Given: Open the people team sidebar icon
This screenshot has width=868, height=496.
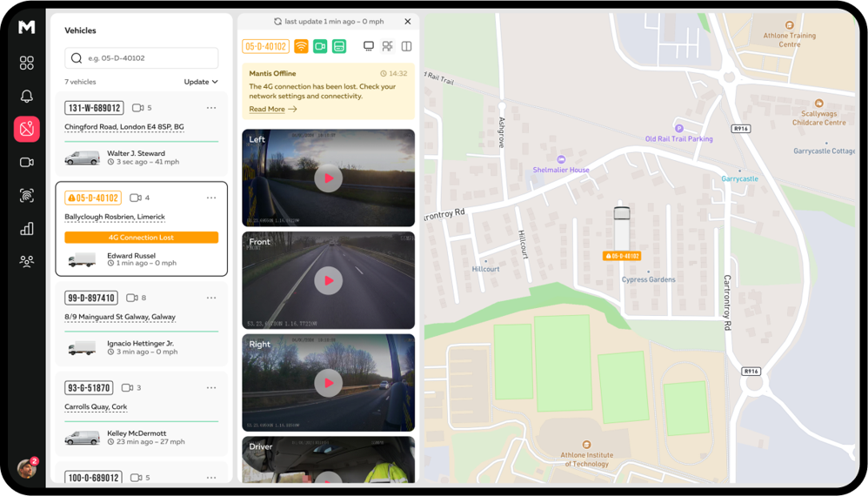Looking at the screenshot, I should point(27,261).
